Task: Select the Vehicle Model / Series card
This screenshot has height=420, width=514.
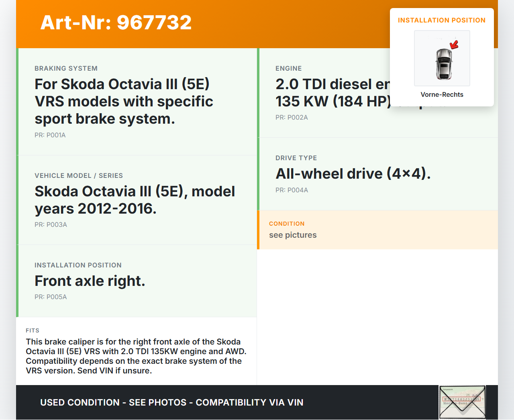Action: click(137, 200)
